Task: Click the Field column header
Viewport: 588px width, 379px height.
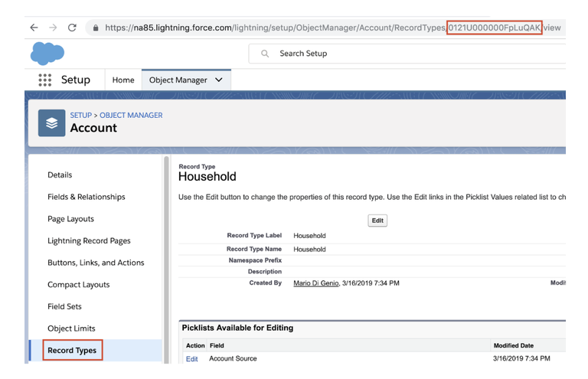Action: click(217, 345)
